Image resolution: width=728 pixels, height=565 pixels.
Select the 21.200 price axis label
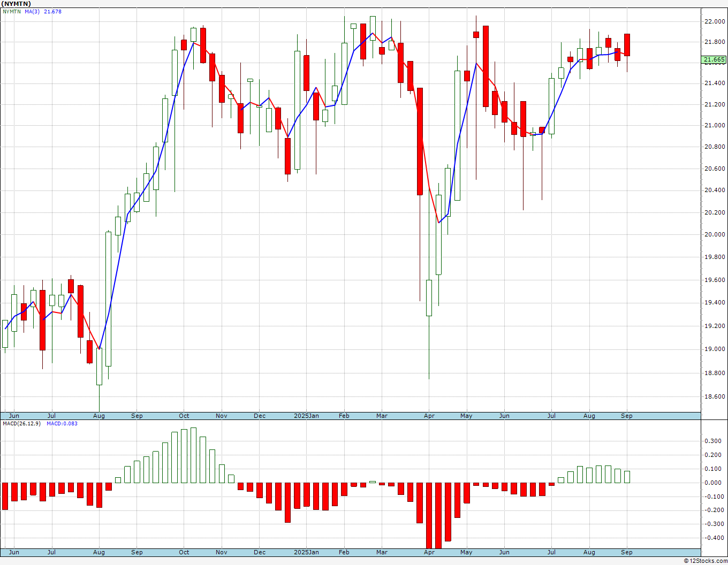pos(715,104)
